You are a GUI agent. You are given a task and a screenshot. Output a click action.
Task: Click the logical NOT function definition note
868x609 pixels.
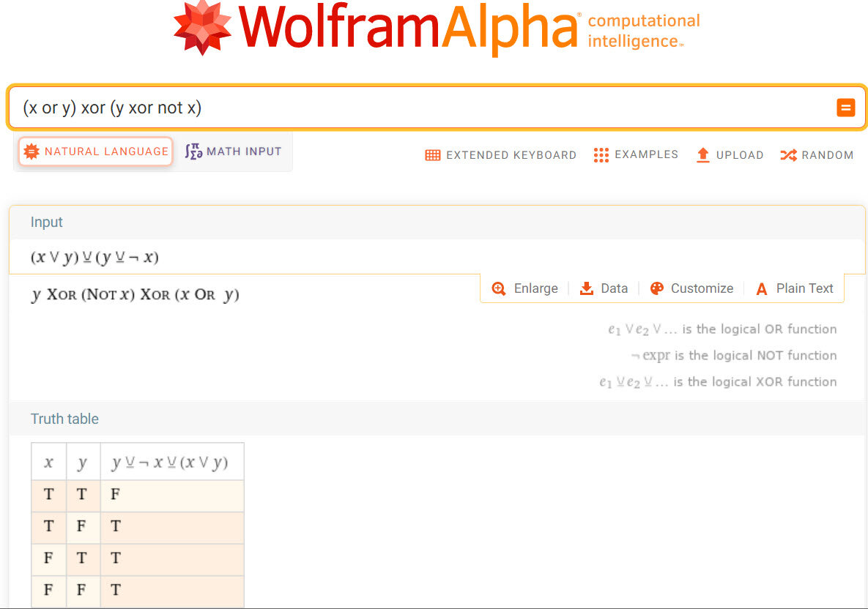733,356
